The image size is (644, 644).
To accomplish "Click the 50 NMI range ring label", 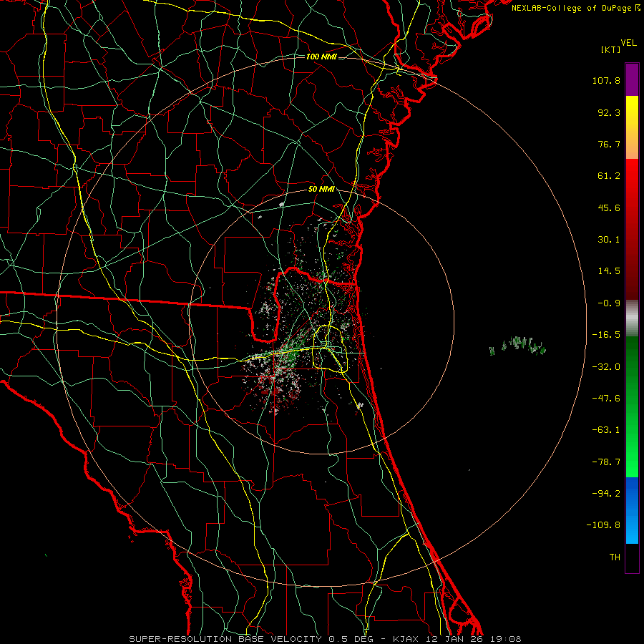I will [x=321, y=189].
